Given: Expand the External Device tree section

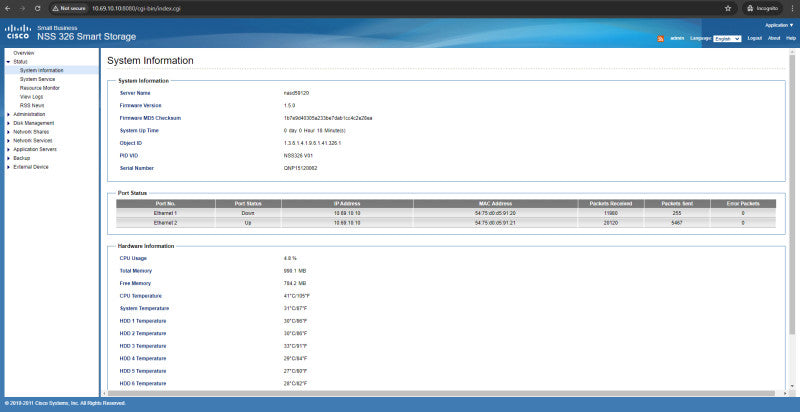Looking at the screenshot, I should (8, 167).
